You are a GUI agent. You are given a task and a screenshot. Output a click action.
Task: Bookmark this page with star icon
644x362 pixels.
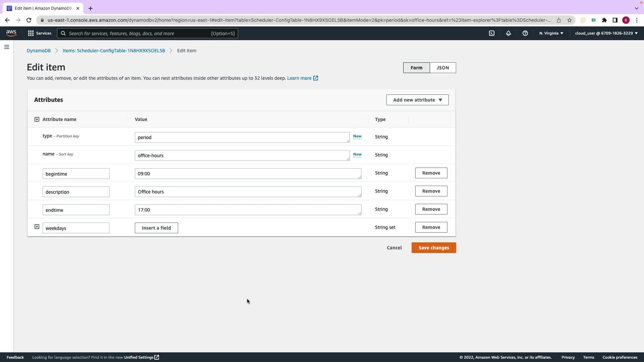pos(569,20)
